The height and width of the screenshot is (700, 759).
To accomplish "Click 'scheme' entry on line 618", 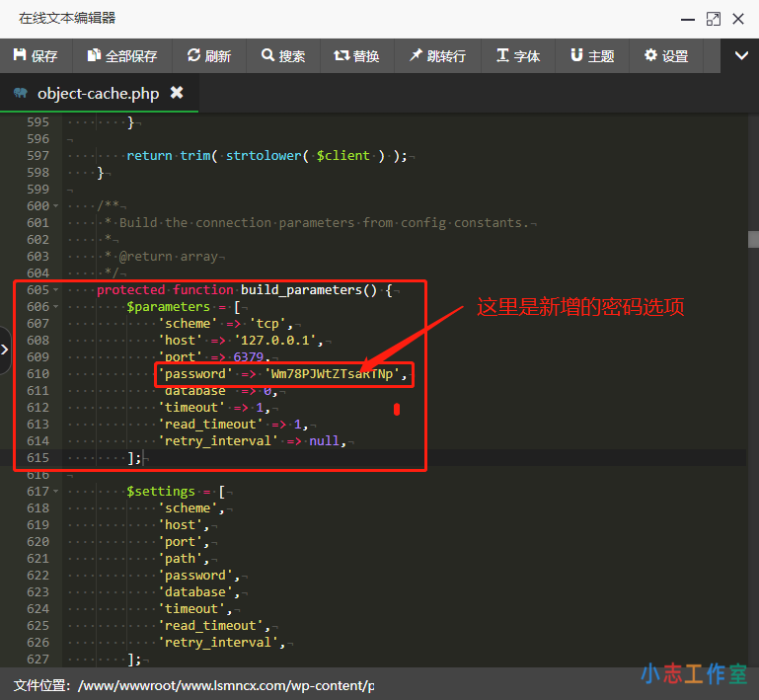I will pos(188,508).
